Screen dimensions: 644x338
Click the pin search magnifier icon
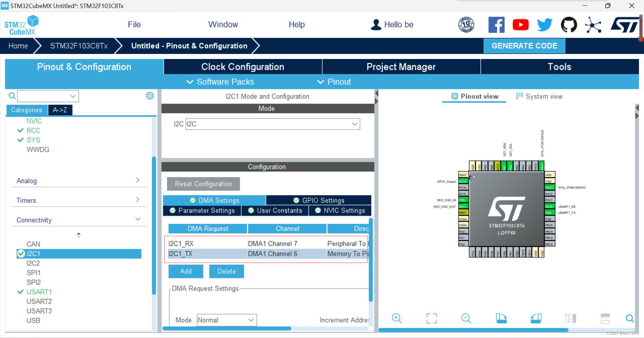(630, 318)
